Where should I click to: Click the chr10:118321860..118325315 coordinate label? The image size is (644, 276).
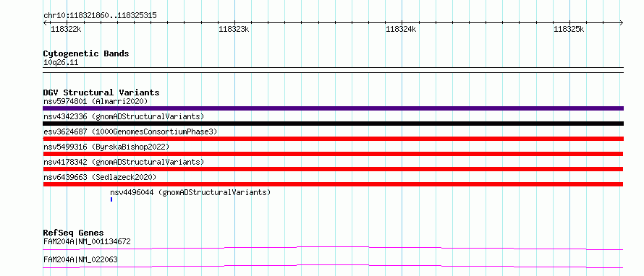coord(100,16)
